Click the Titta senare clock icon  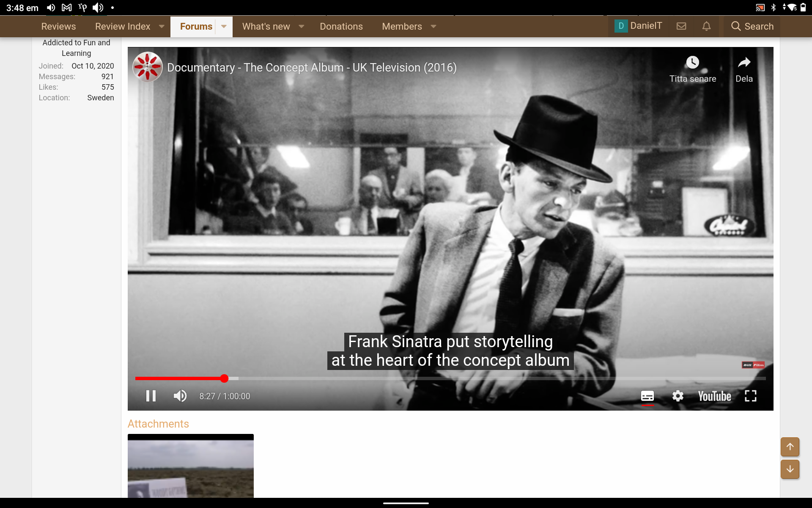point(693,62)
